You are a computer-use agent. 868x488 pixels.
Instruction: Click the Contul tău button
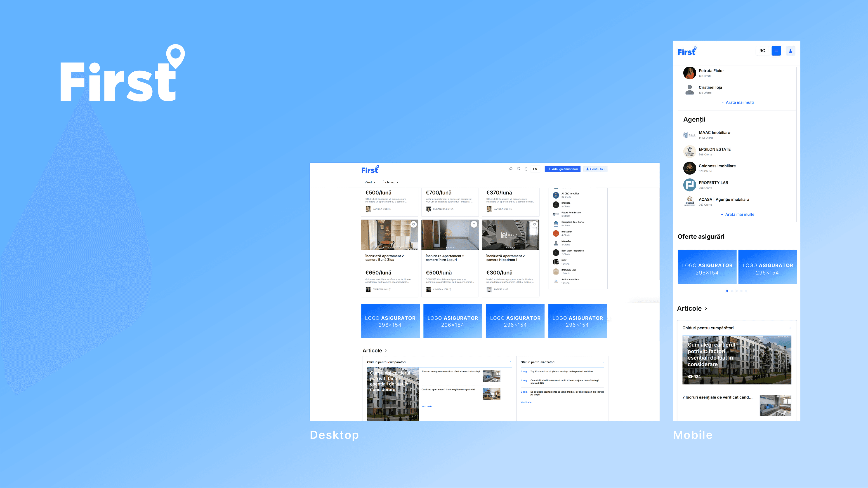(595, 169)
